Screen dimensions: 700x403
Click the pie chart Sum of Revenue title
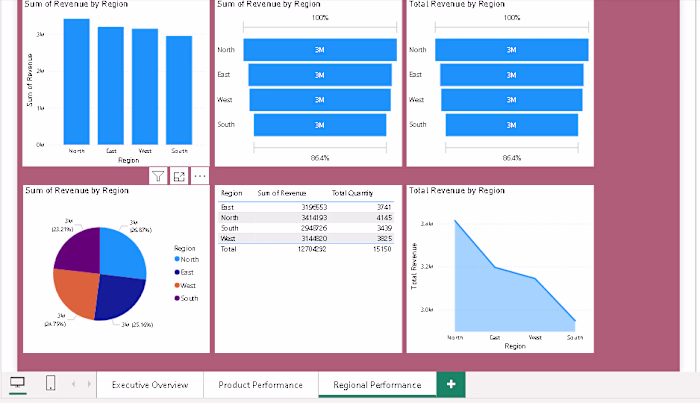point(77,191)
